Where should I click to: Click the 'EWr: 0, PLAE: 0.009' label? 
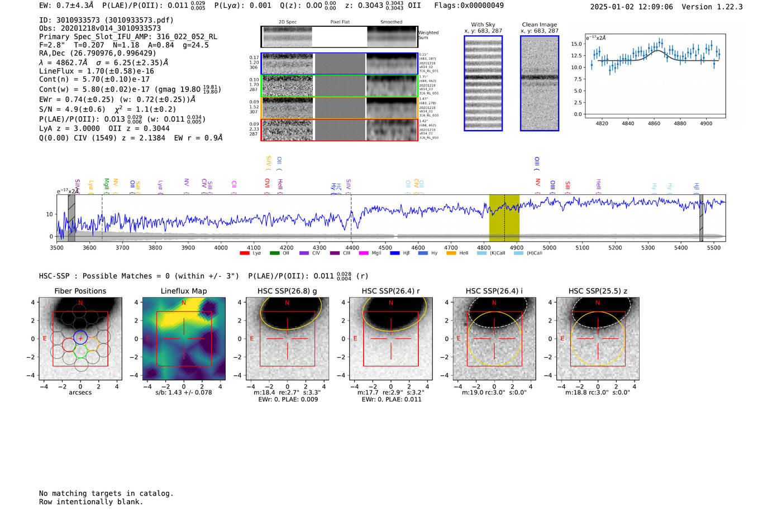click(288, 400)
